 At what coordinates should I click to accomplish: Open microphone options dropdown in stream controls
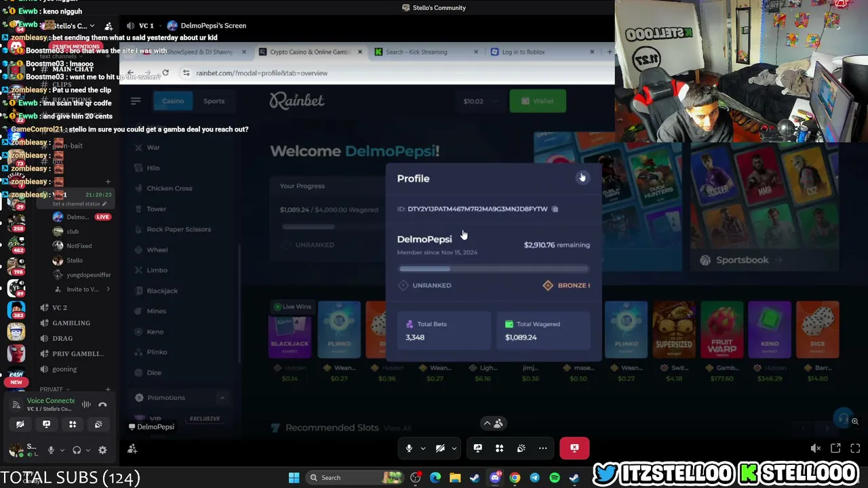(422, 448)
